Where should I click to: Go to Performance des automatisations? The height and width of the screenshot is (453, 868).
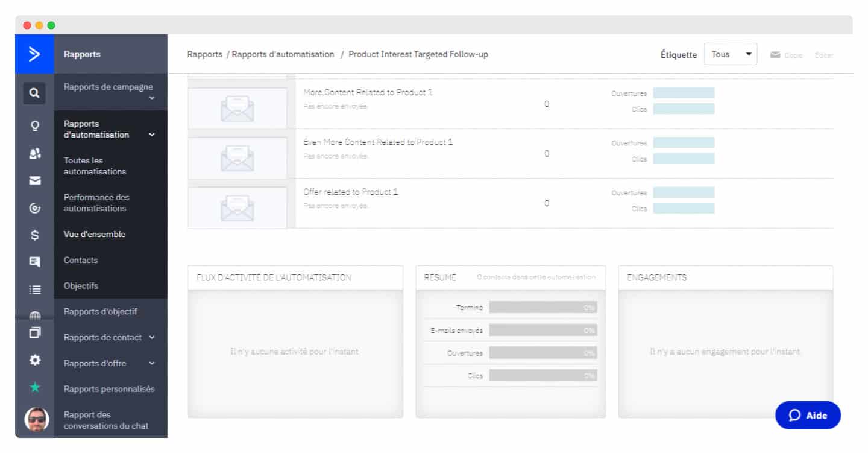tap(96, 203)
